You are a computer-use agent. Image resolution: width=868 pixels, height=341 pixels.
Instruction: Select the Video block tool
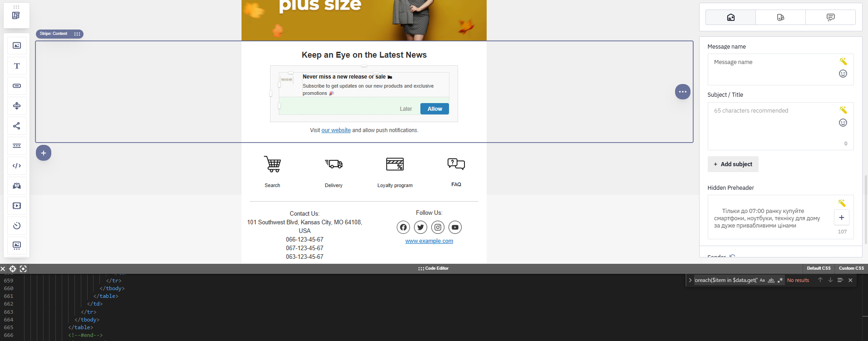(x=17, y=206)
